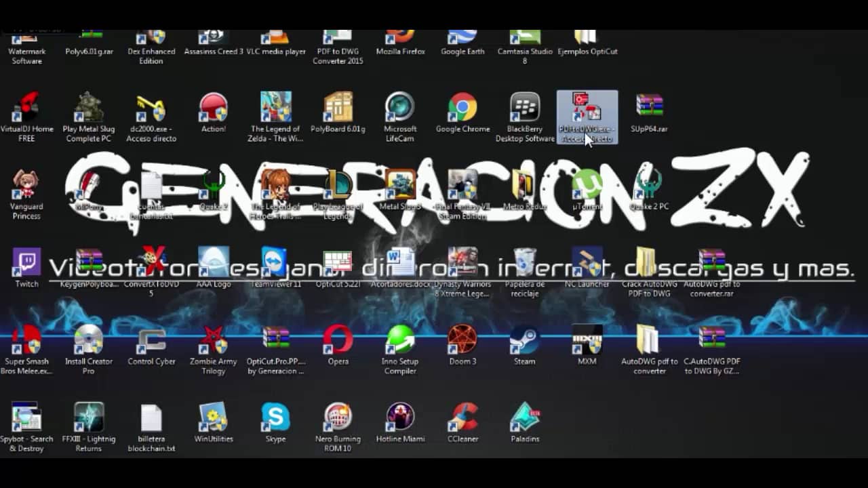The height and width of the screenshot is (488, 868).
Task: Click the Assasinss Creed 3 label
Action: pyautogui.click(x=213, y=52)
